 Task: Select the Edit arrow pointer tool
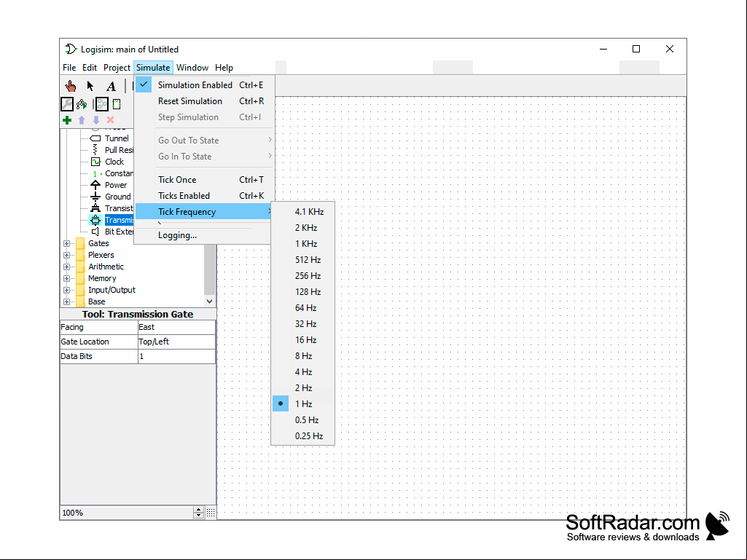(90, 86)
